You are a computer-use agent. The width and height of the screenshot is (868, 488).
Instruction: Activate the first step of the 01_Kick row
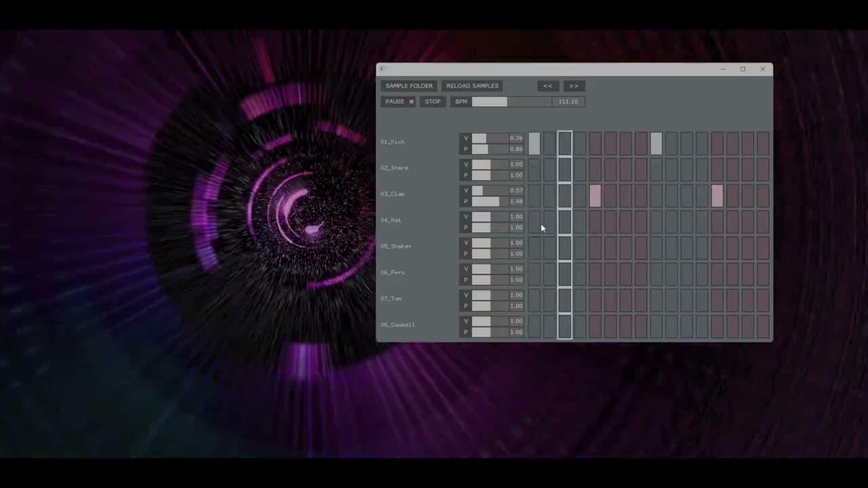tap(535, 143)
